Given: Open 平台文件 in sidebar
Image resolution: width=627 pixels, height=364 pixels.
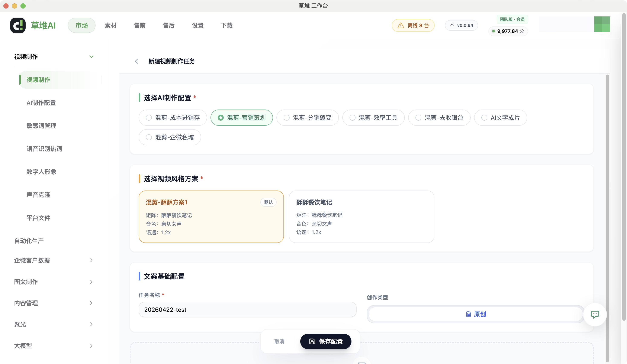Looking at the screenshot, I should (38, 218).
